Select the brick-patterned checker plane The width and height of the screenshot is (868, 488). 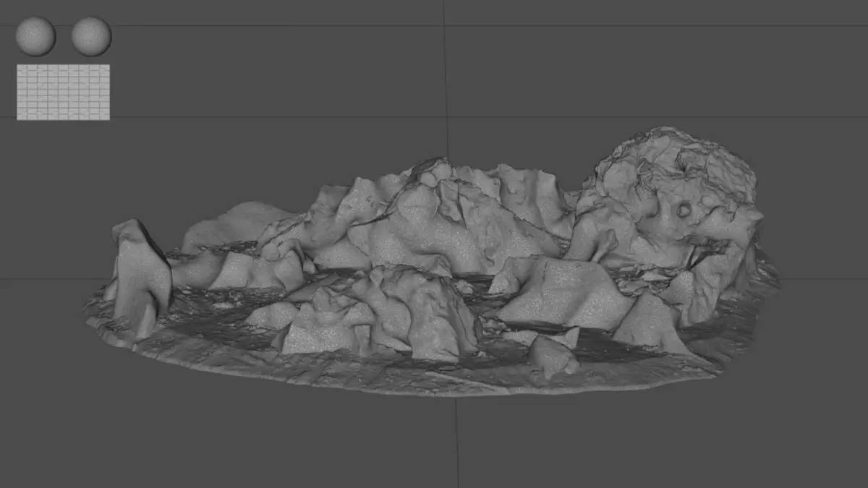[63, 92]
